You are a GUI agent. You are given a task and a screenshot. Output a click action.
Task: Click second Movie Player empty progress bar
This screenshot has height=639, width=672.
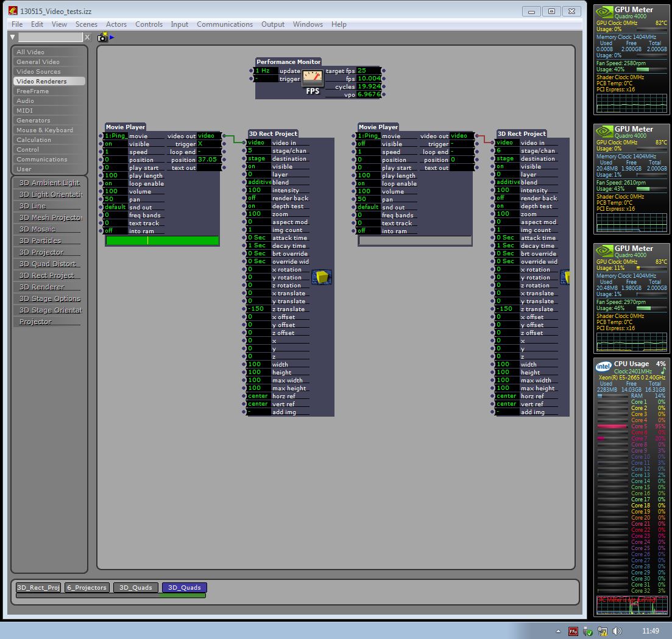pyautogui.click(x=415, y=241)
